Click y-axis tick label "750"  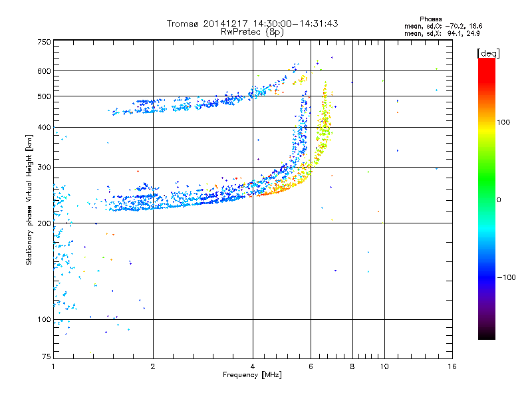(x=44, y=42)
